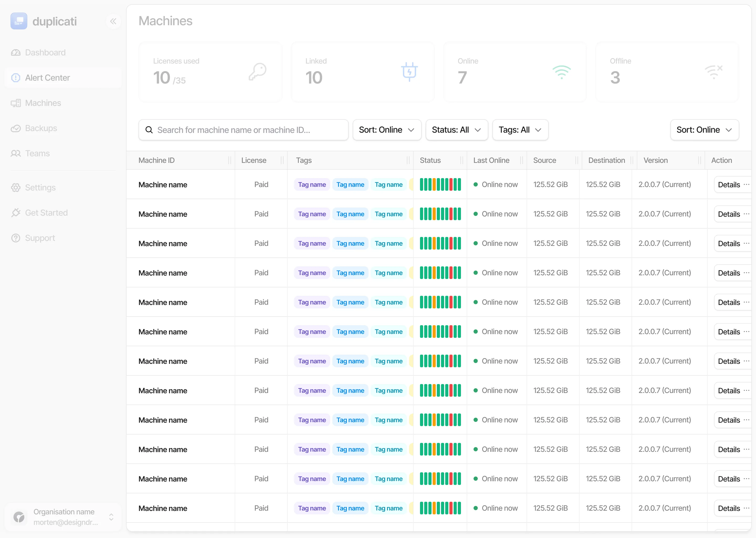
Task: Open the left Sort: Online dropdown
Action: (x=387, y=130)
